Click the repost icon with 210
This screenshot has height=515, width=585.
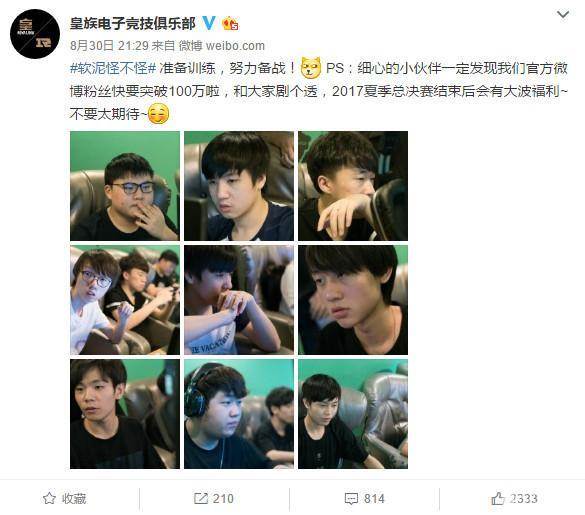click(214, 498)
